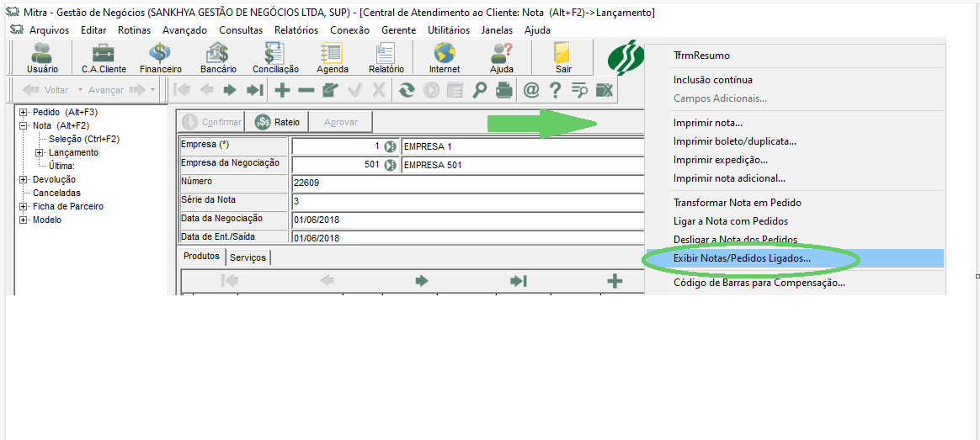Viewport: 980px width, 440px height.
Task: Open the Consultas menu
Action: click(241, 30)
